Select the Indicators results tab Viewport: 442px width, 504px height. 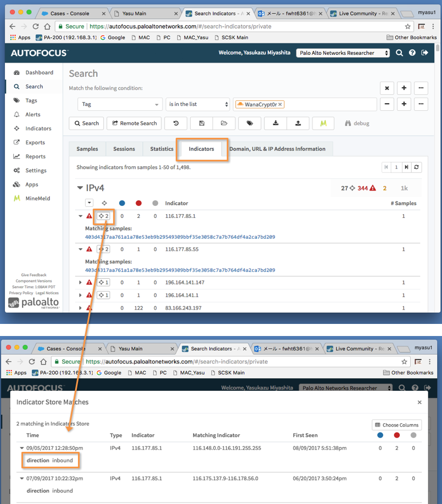click(x=202, y=149)
